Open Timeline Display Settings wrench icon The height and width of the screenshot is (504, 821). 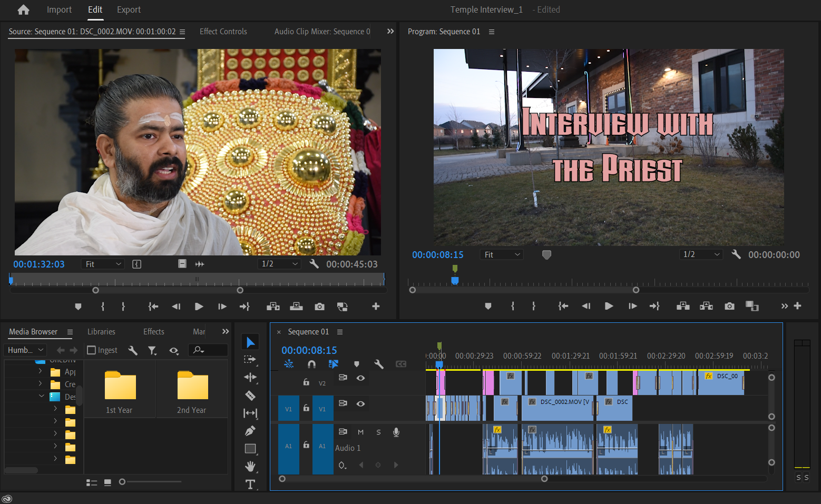(378, 363)
